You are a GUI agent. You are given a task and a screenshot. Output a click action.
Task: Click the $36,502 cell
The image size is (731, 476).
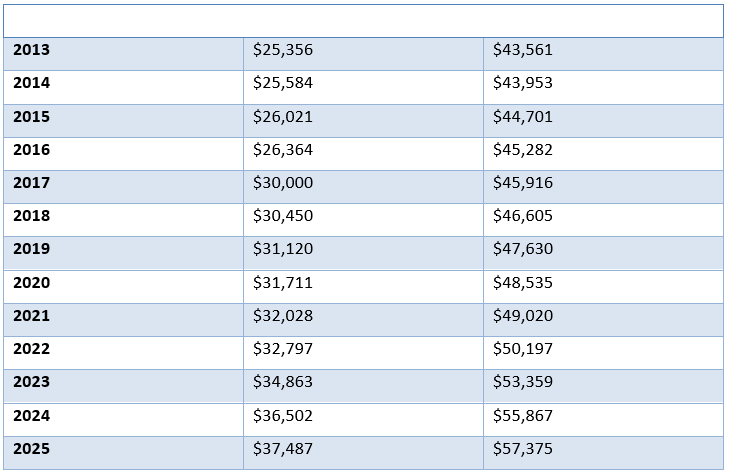[x=283, y=416]
